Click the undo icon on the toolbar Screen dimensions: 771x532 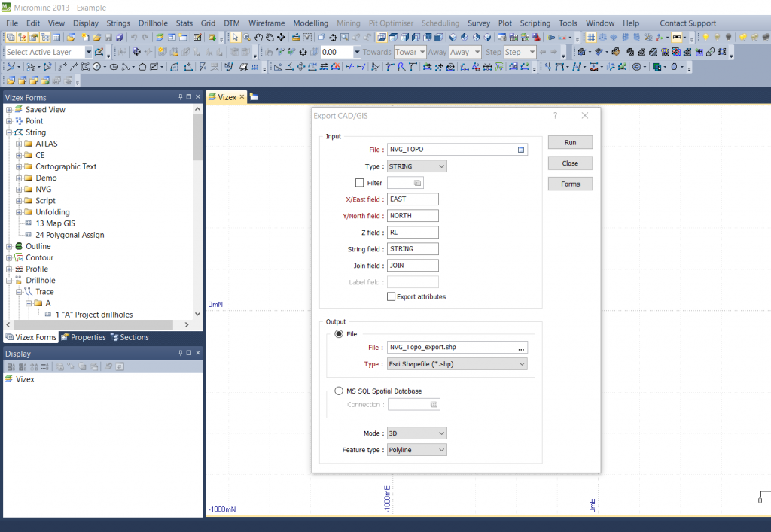click(x=135, y=37)
